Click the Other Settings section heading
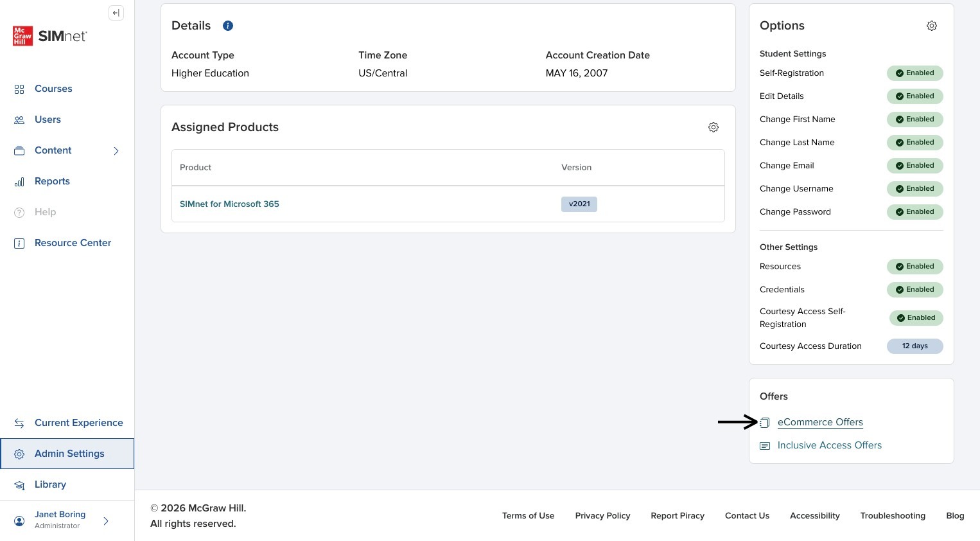The width and height of the screenshot is (980, 541). (789, 247)
